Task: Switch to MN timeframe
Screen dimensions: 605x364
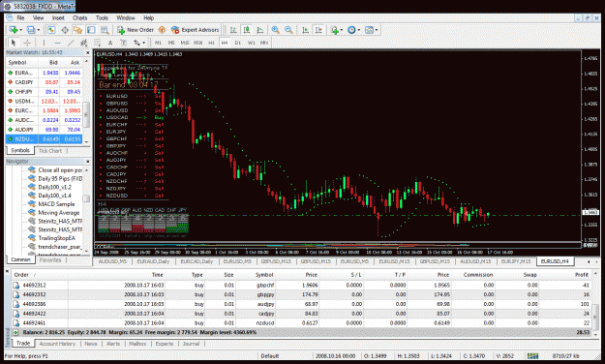Action: click(x=264, y=43)
